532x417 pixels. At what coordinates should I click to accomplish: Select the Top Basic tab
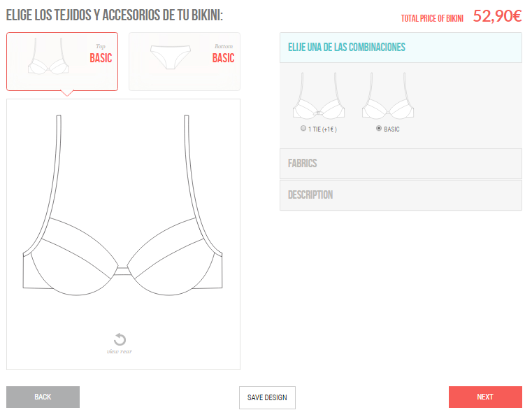pos(62,62)
